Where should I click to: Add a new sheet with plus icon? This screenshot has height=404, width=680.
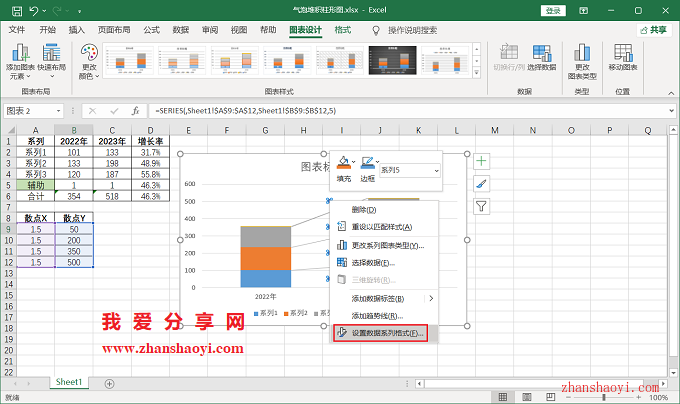pyautogui.click(x=110, y=384)
